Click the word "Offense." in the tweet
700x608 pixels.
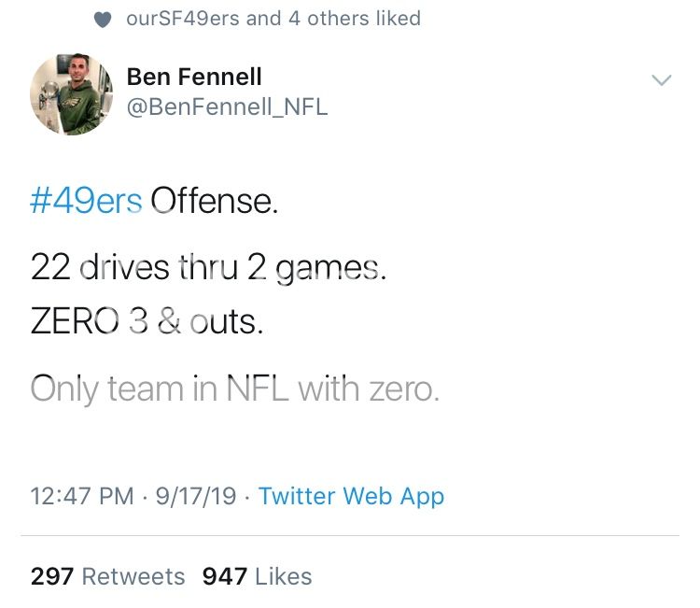tap(215, 201)
